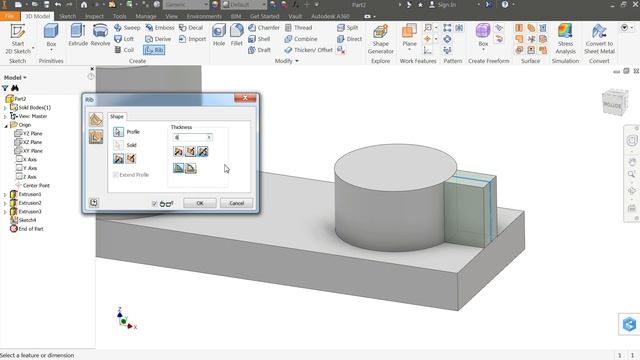Open the Tools ribbon tab
Screen dimensions: 640x360
pos(120,16)
